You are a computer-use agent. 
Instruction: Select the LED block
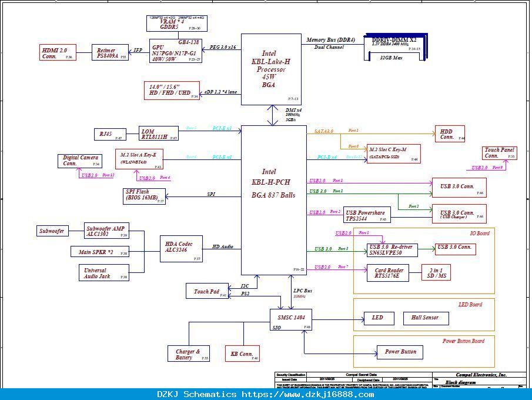[x=379, y=318]
